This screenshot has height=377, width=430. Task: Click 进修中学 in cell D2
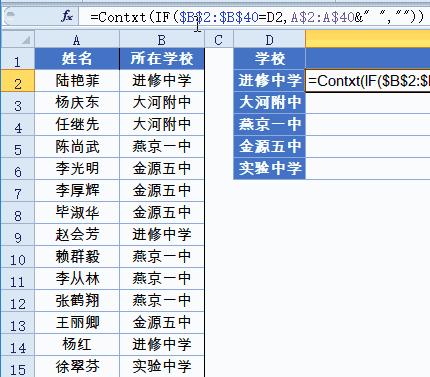click(x=269, y=81)
